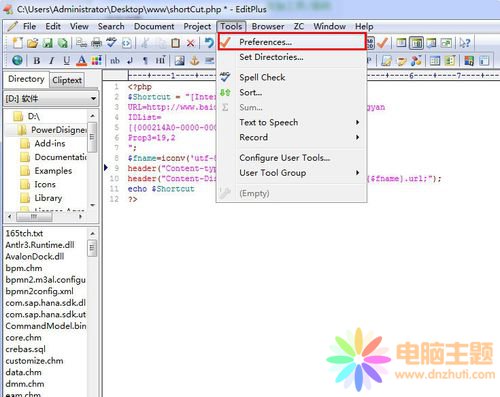Viewport: 500px width, 397px height.
Task: Click down arrow of folder tree scrollbar
Action: (x=93, y=205)
